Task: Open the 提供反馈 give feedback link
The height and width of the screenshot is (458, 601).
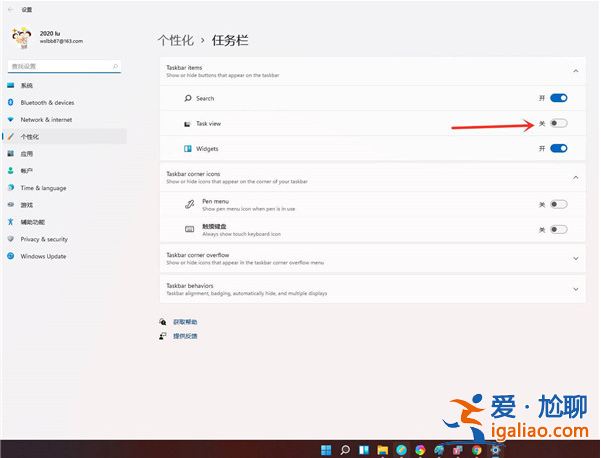Action: click(x=185, y=336)
